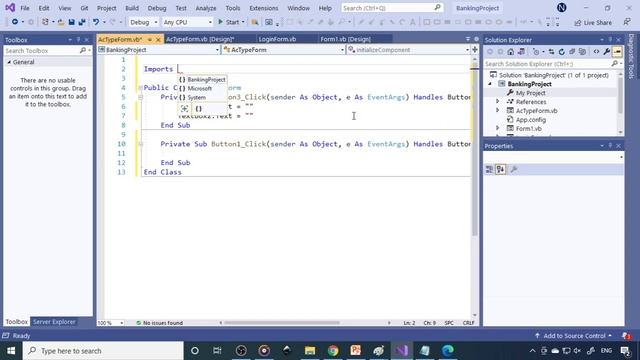The width and height of the screenshot is (640, 360).
Task: Open the Windows Start menu
Action: point(11,351)
